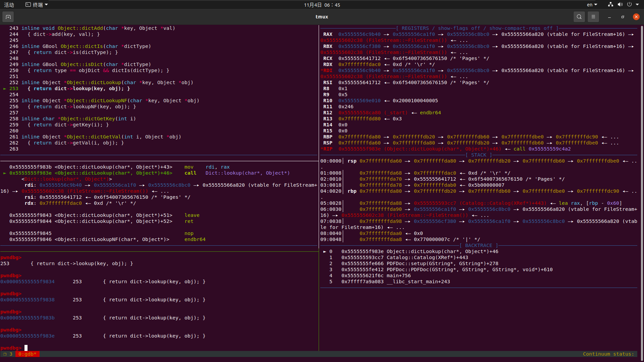644x362 pixels.
Task: Open the power menu icon
Action: click(629, 5)
